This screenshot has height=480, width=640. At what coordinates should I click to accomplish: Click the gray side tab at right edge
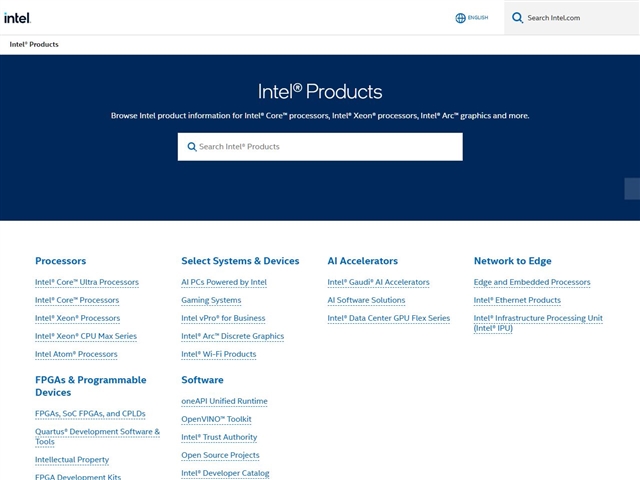coord(632,189)
